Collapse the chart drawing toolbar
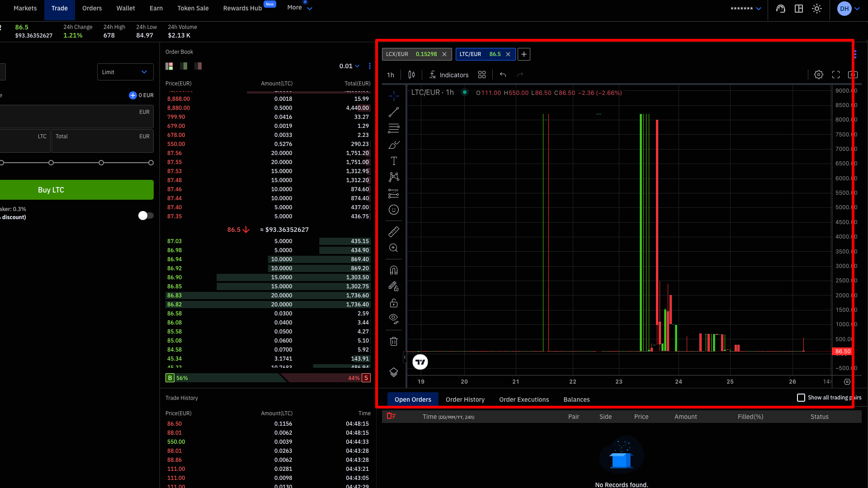868x488 pixels. pyautogui.click(x=405, y=357)
